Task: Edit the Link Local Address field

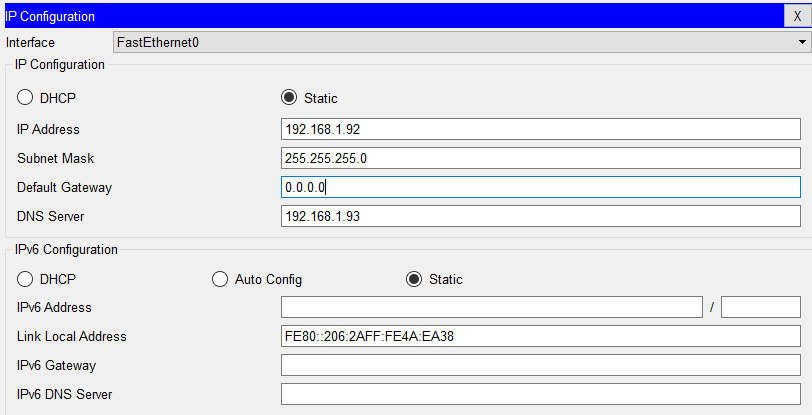Action: click(x=541, y=336)
